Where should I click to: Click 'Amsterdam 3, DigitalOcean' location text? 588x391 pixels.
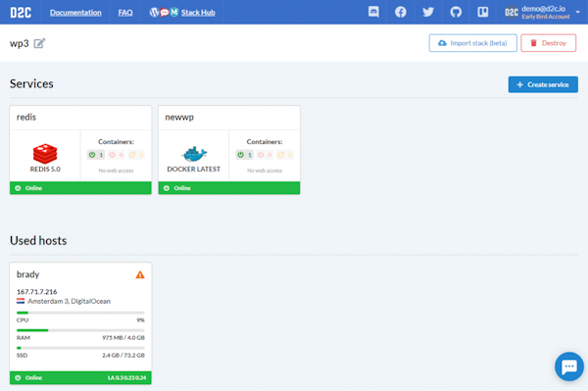point(69,301)
